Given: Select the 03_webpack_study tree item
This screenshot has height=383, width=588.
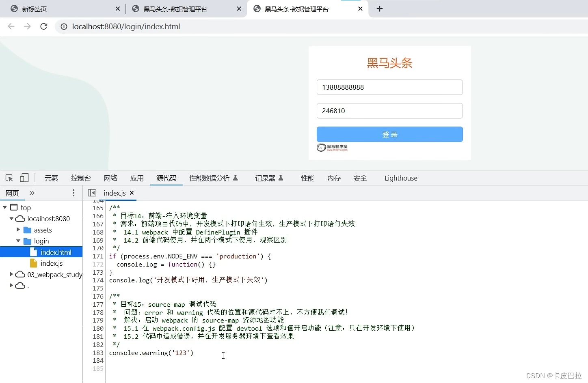Looking at the screenshot, I should [55, 275].
